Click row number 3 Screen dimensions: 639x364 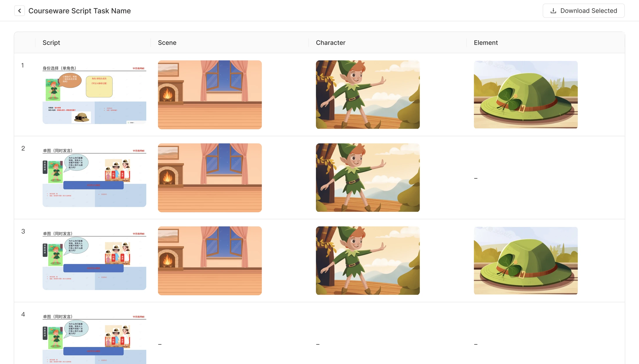[x=23, y=232]
